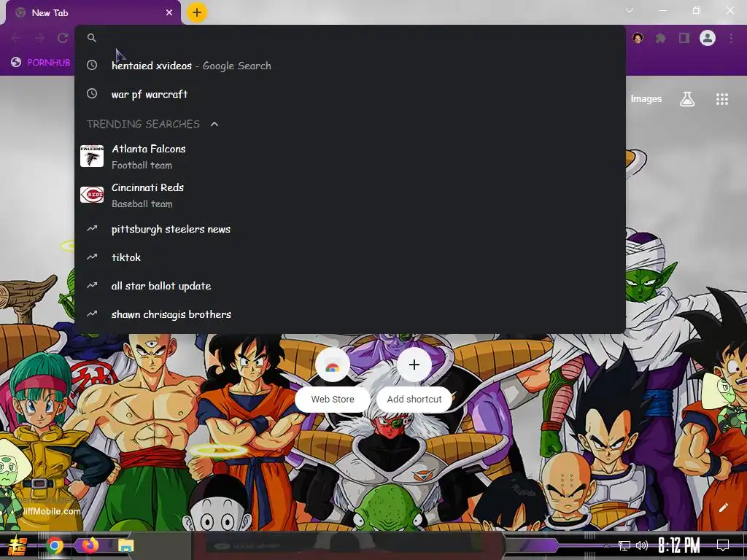Open the network status tray icon
Screen dimensions: 747x560
[624, 545]
